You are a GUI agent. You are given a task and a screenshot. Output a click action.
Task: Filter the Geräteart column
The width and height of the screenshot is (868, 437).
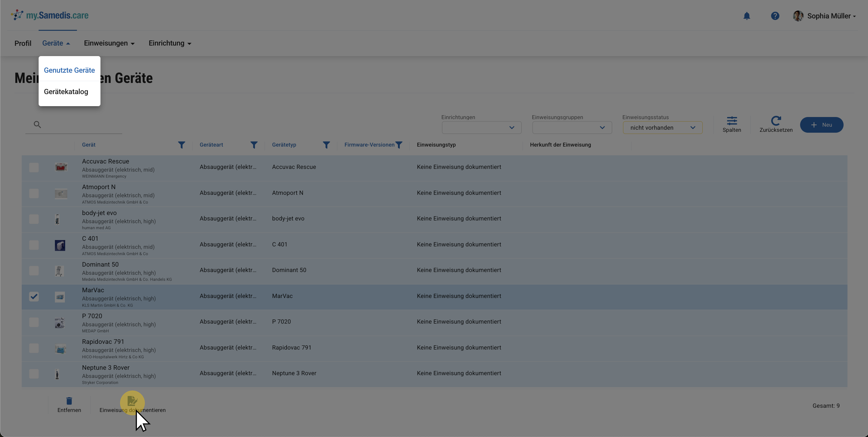point(254,145)
